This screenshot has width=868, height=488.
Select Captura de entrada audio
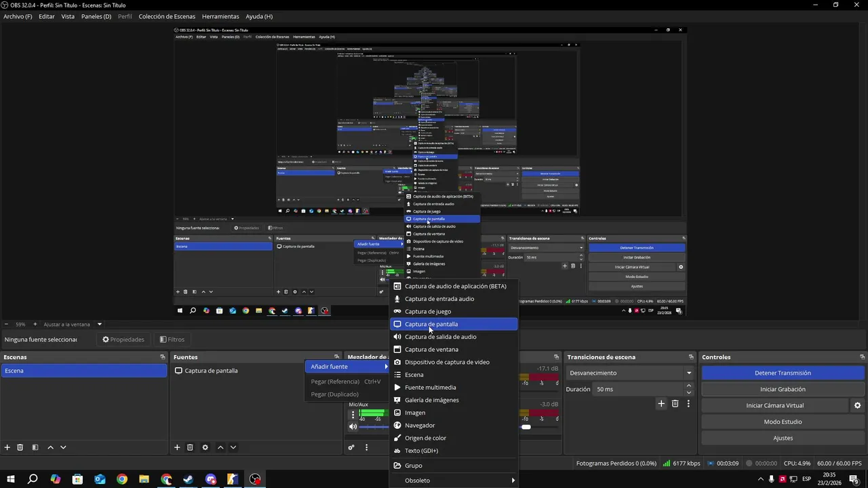[454, 299]
